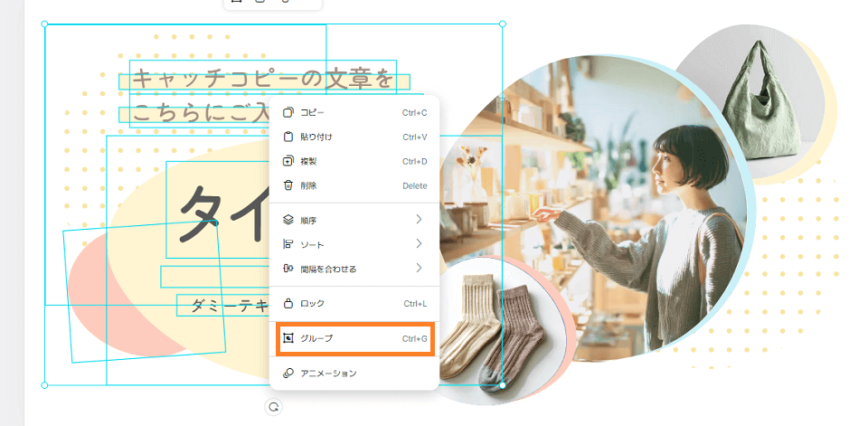The height and width of the screenshot is (426, 868).
Task: Expand the ソート submenu arrow
Action: pyautogui.click(x=419, y=244)
